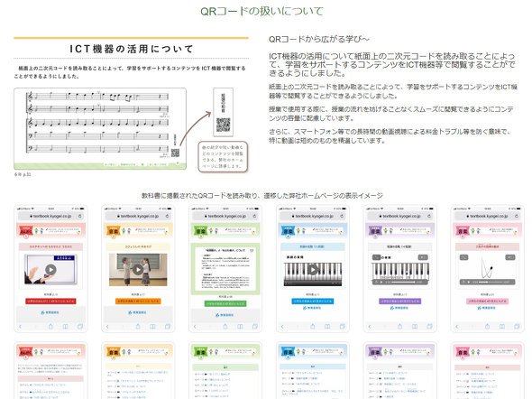The width and height of the screenshot is (532, 399).
Task: Click the small QR code on the sheet music page
Action: (175, 153)
